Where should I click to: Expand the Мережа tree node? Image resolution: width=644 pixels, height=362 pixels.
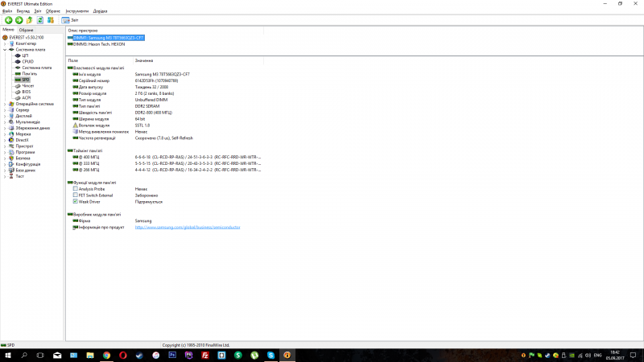[x=5, y=134]
